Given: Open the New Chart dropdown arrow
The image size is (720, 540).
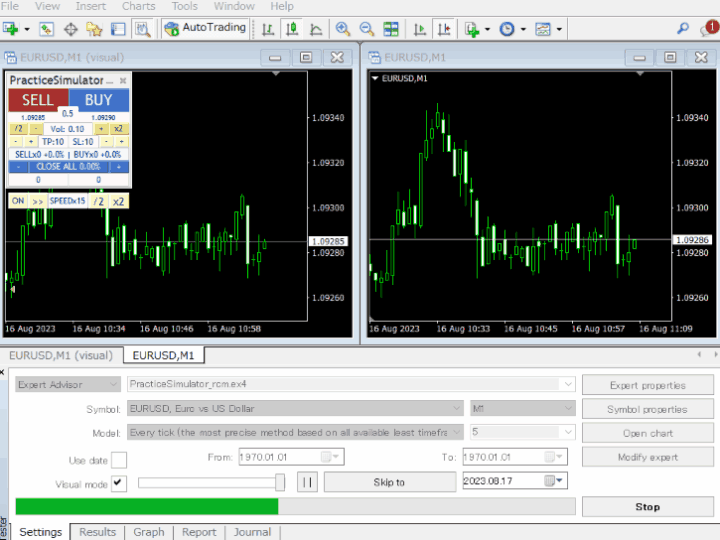Looking at the screenshot, I should point(27,29).
